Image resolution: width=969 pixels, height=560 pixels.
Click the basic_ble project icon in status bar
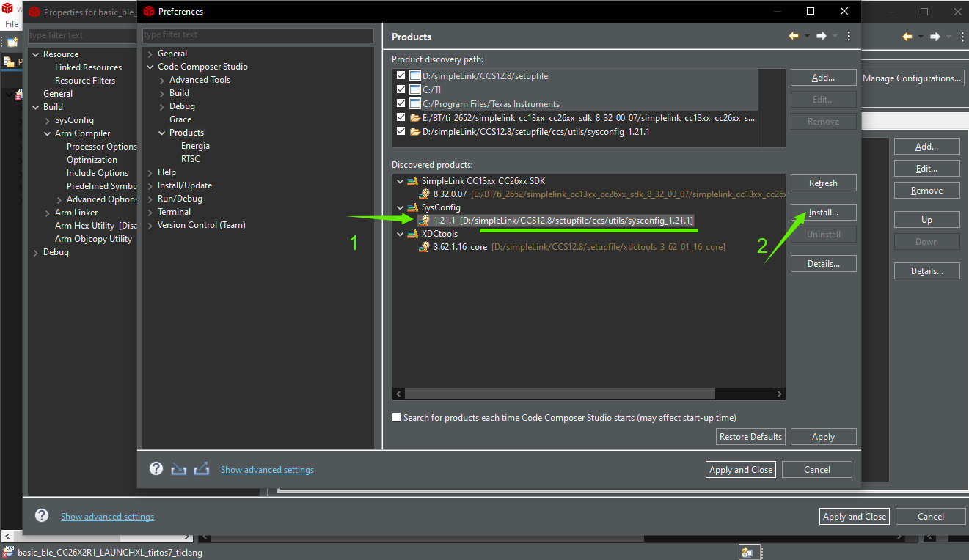(x=9, y=553)
